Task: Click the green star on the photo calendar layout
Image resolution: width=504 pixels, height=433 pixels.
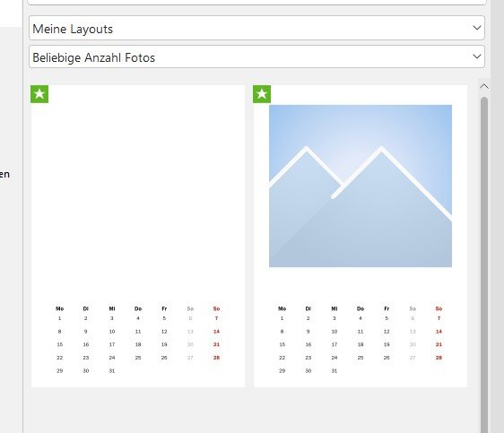Action: pos(262,94)
